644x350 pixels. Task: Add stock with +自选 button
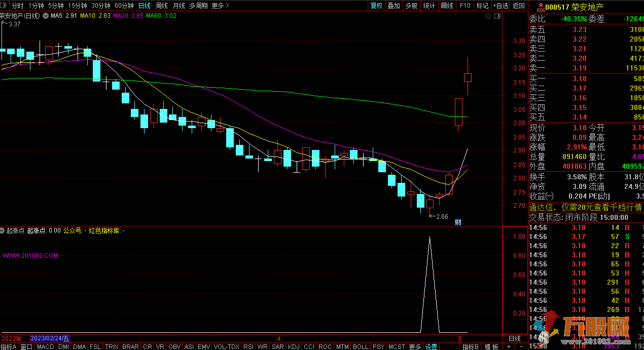pos(500,6)
